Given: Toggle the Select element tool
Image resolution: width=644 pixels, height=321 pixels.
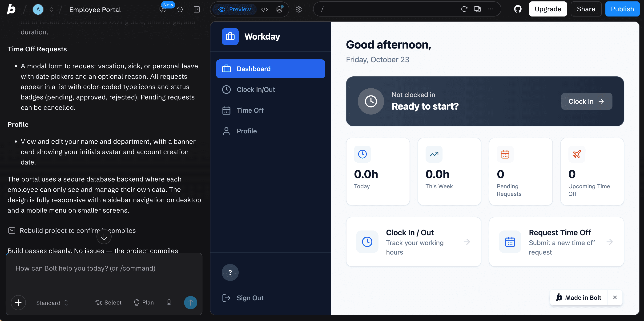Looking at the screenshot, I should point(108,303).
